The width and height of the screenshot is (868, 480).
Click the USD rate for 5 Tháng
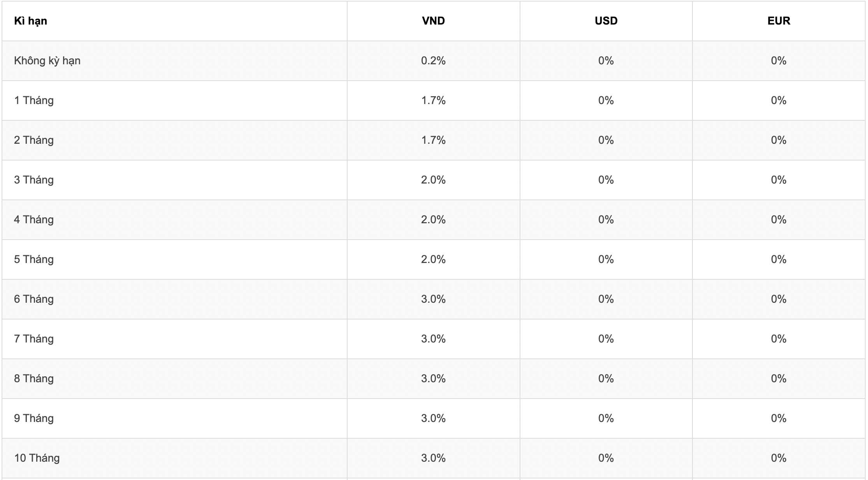click(x=606, y=259)
